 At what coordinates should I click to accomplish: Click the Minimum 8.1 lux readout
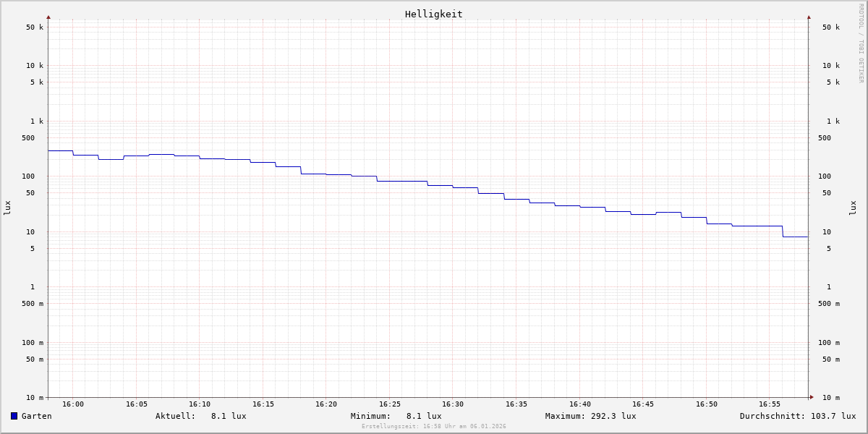tap(423, 416)
